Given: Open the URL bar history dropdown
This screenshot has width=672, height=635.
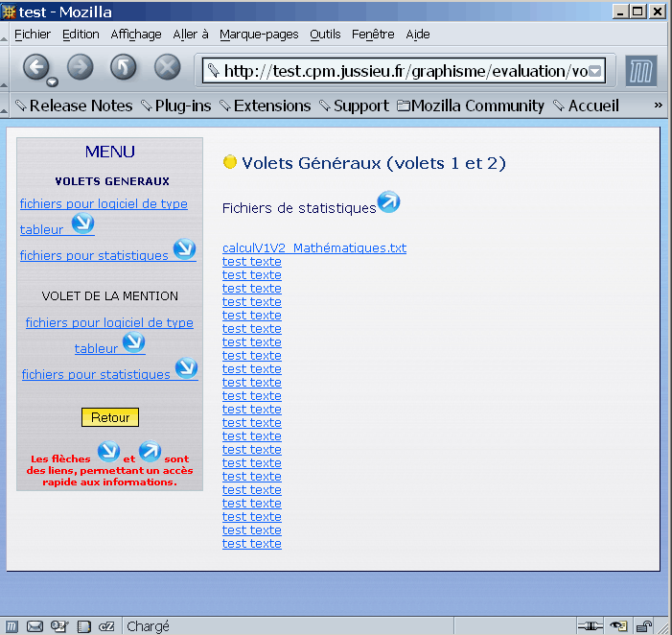Looking at the screenshot, I should click(595, 71).
